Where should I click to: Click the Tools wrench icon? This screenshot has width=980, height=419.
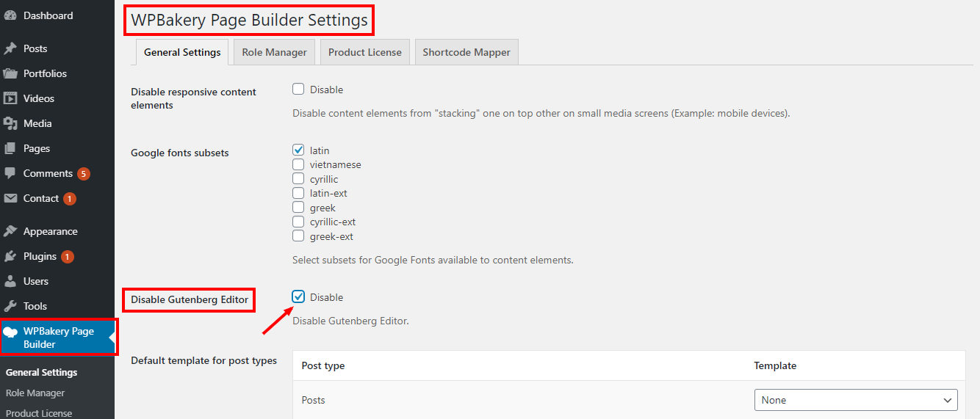pos(10,306)
